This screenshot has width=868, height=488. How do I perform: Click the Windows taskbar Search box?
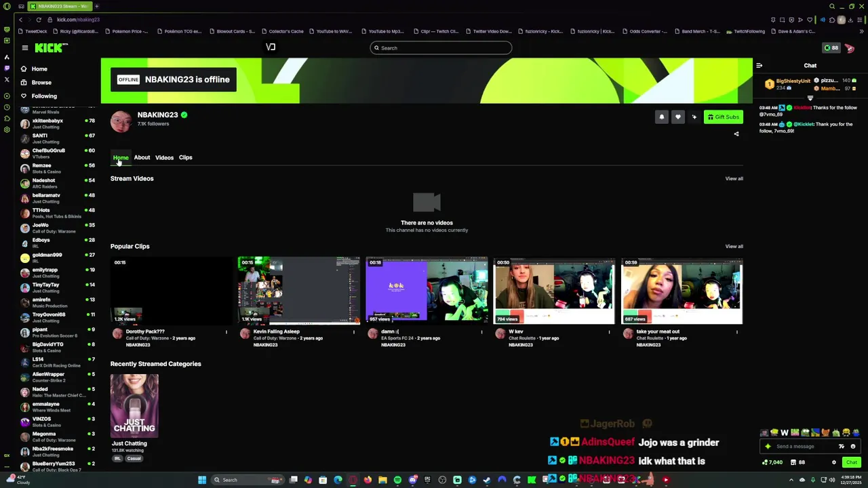[248, 480]
